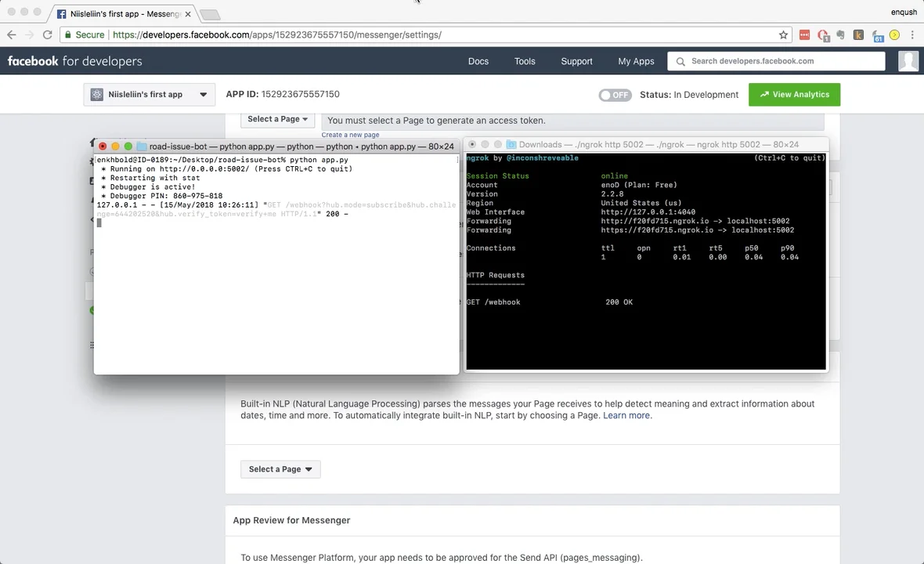Bookmark this page with the star icon
Image resolution: width=924 pixels, height=564 pixels.
pos(783,34)
